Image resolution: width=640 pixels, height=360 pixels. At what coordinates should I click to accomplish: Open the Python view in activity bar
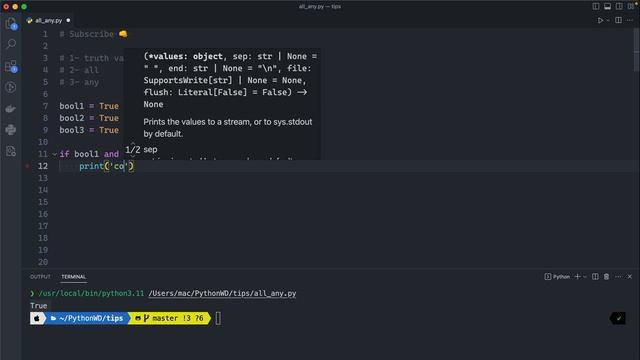click(x=11, y=130)
